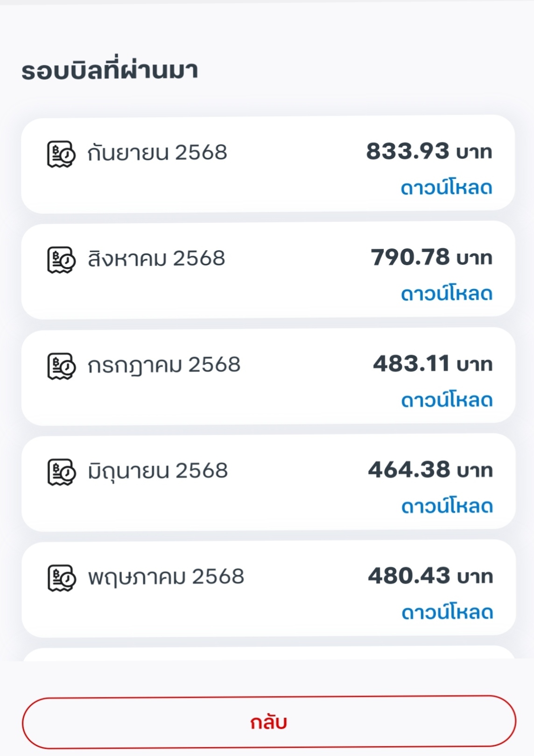Download the กรกฎาคม 2568 bill
The height and width of the screenshot is (756, 534).
click(x=447, y=400)
